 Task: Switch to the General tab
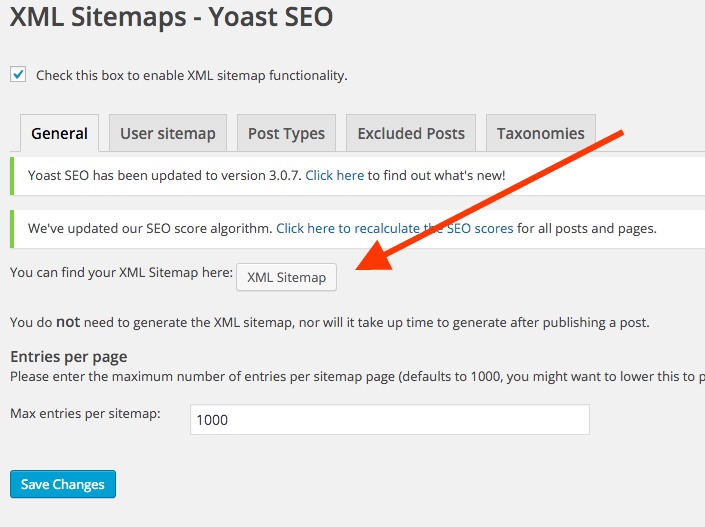click(59, 134)
